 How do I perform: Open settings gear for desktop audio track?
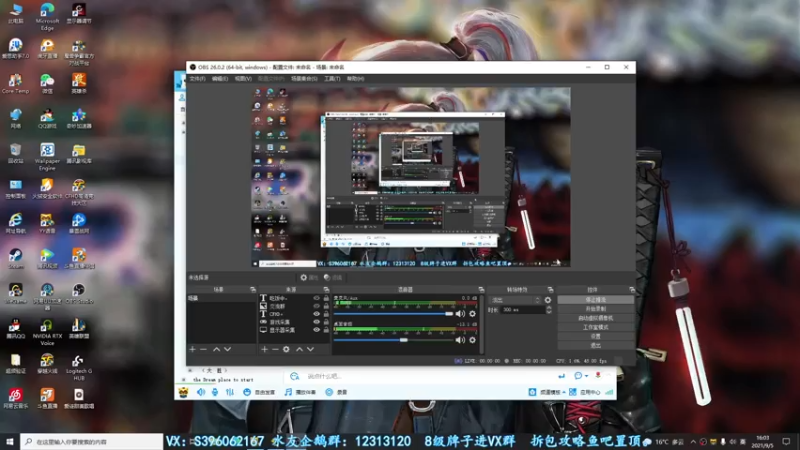(x=472, y=340)
